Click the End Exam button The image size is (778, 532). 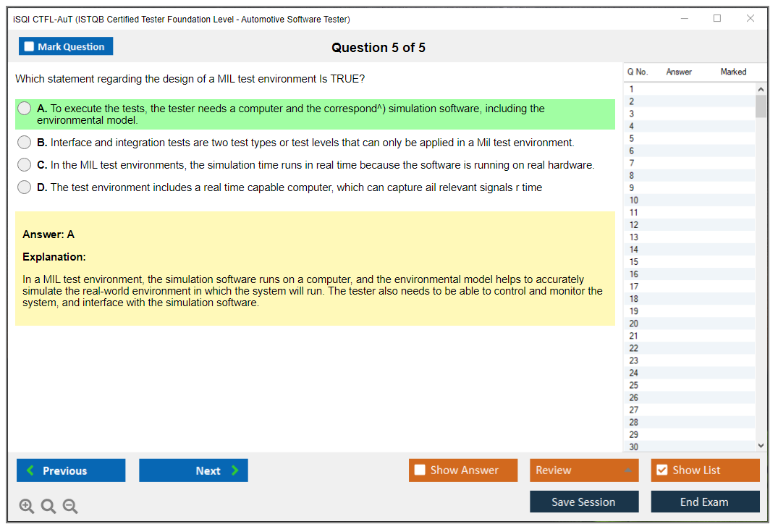click(x=705, y=502)
